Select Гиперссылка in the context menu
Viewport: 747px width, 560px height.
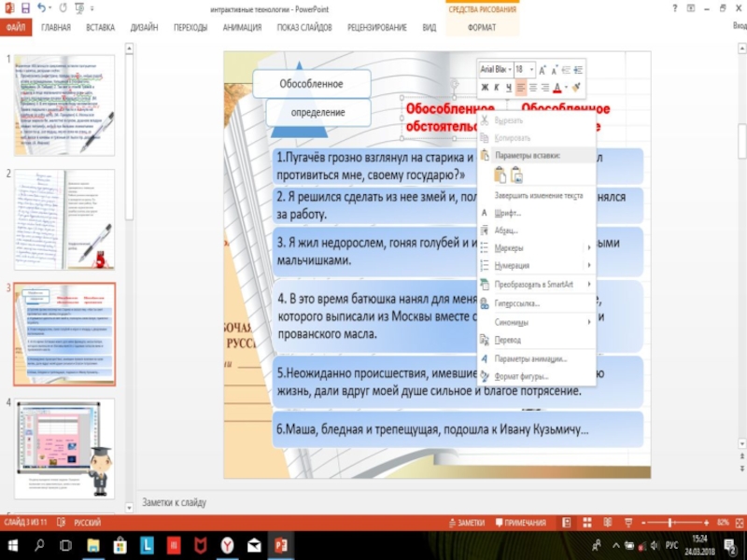(x=516, y=303)
